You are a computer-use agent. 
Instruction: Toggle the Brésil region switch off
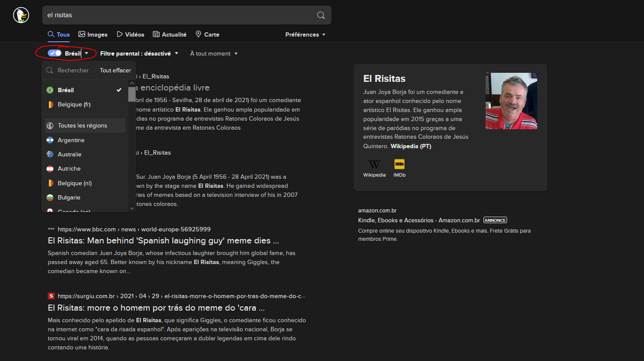point(55,53)
